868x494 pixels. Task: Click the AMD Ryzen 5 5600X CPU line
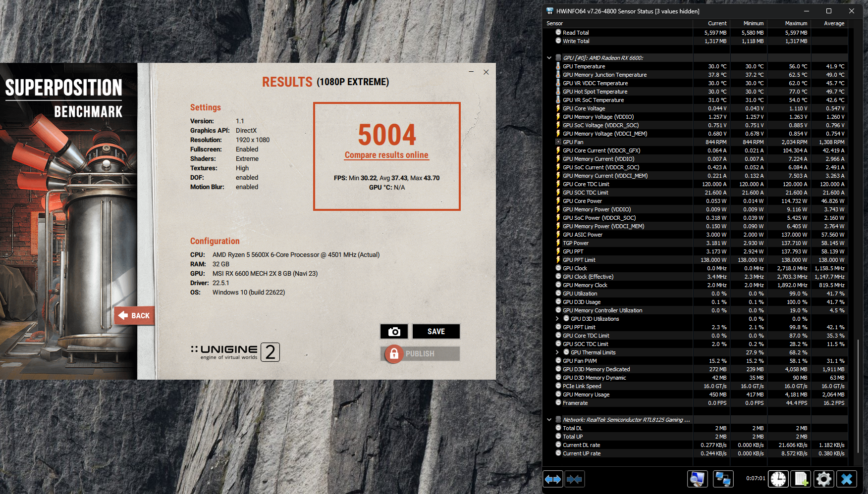[285, 254]
